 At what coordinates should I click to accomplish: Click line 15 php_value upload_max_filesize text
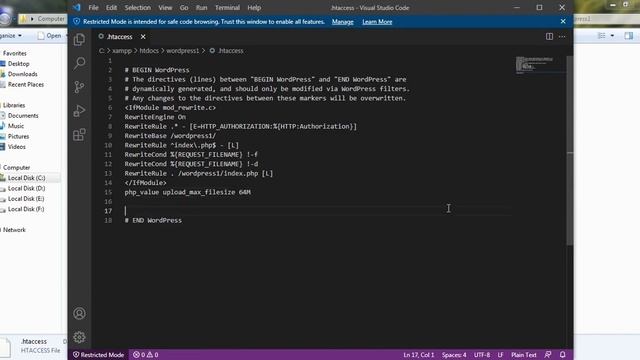187,192
